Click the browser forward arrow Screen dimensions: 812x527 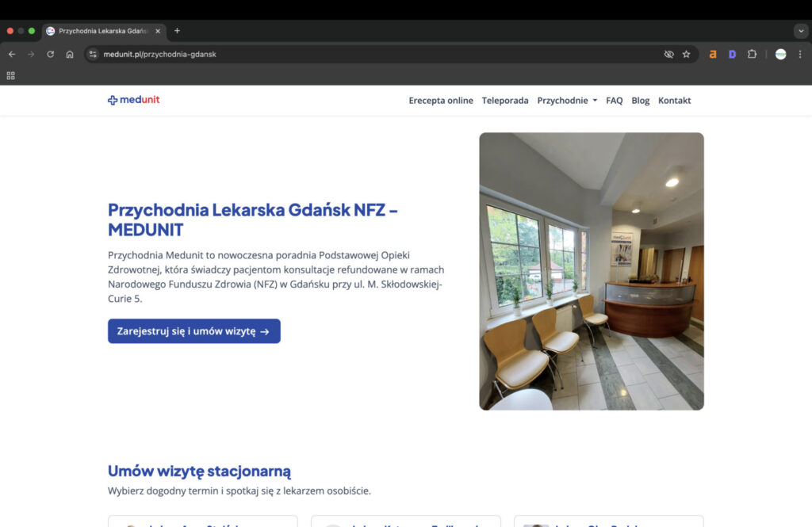(x=31, y=55)
